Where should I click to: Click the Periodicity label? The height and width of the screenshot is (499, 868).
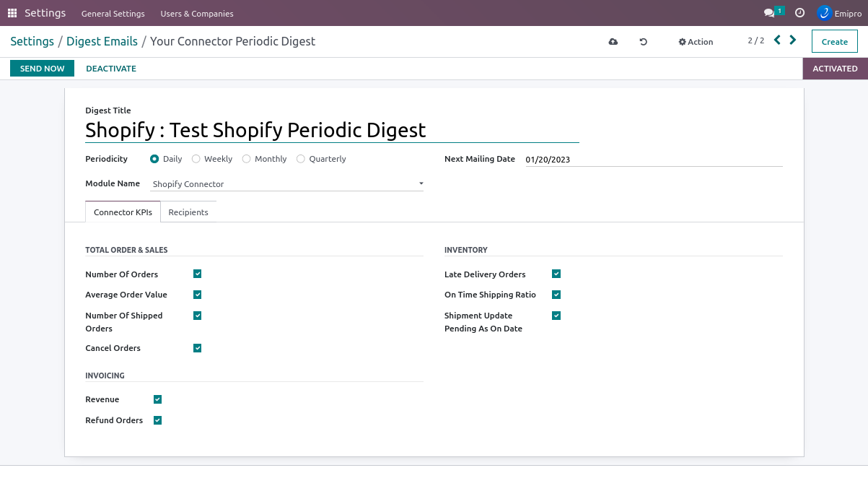pyautogui.click(x=106, y=159)
